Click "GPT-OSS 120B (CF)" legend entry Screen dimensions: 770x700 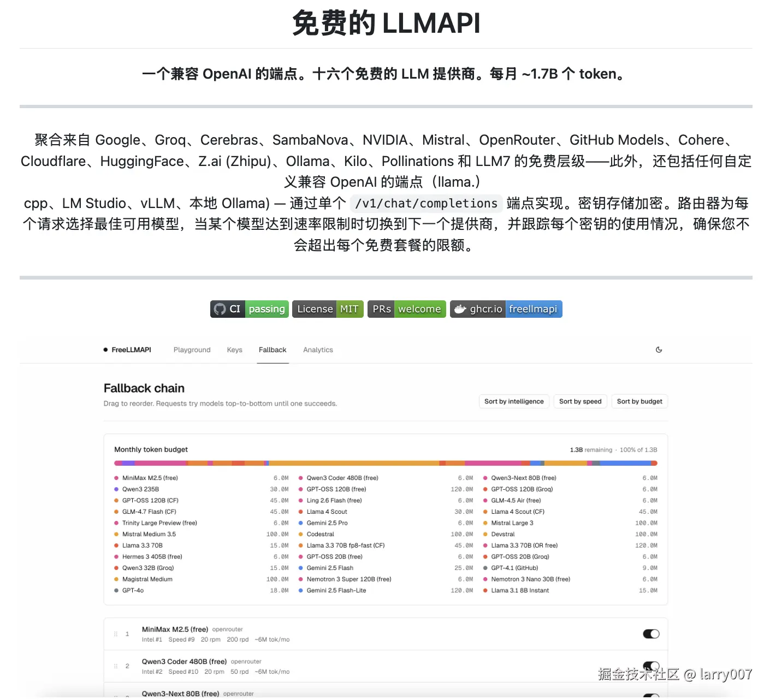[150, 501]
